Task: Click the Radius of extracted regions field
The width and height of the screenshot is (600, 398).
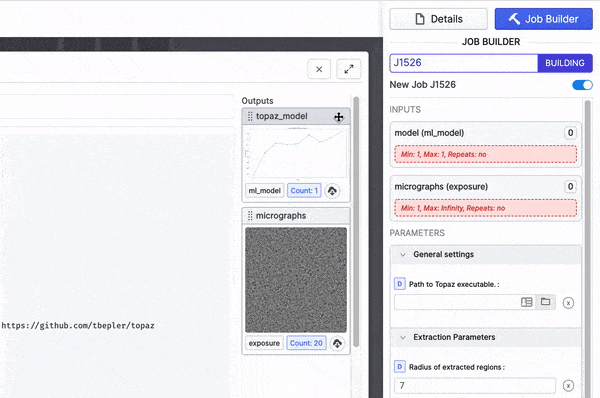Action: pos(475,385)
